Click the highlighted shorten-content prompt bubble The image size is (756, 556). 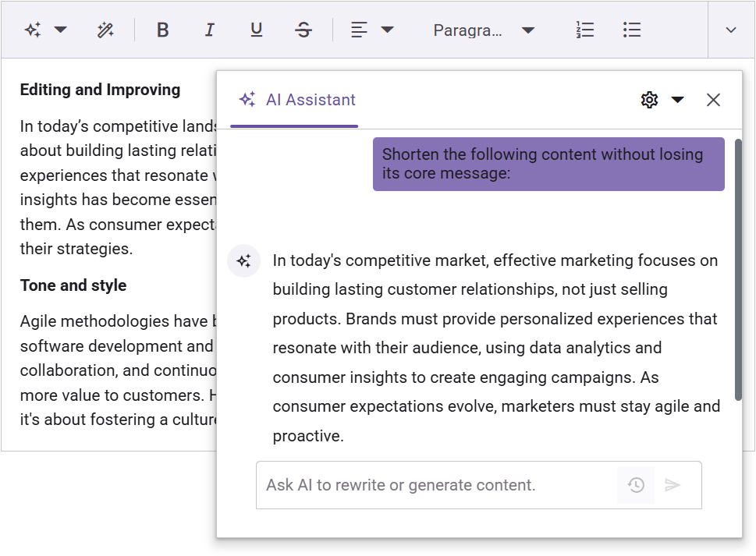pyautogui.click(x=548, y=164)
